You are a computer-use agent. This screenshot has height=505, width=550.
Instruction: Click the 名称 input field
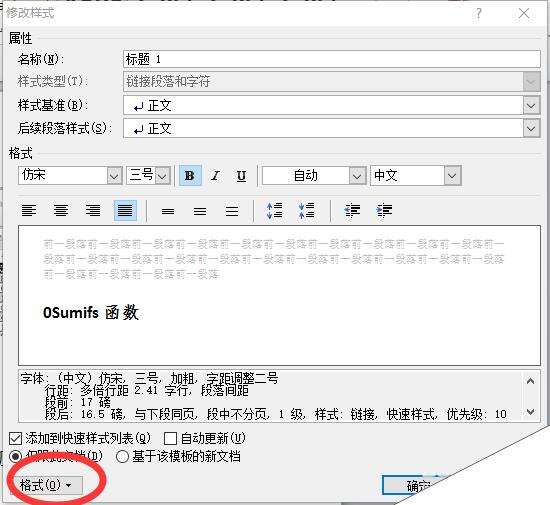tap(332, 59)
